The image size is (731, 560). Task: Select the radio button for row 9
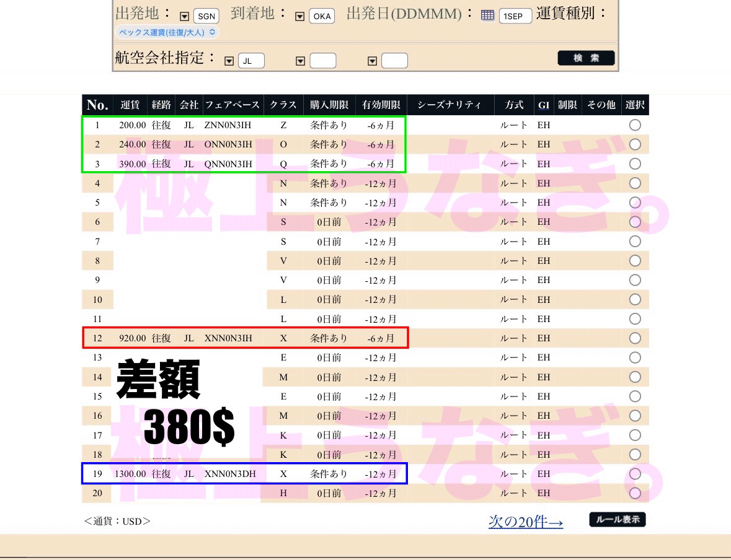[x=635, y=280]
